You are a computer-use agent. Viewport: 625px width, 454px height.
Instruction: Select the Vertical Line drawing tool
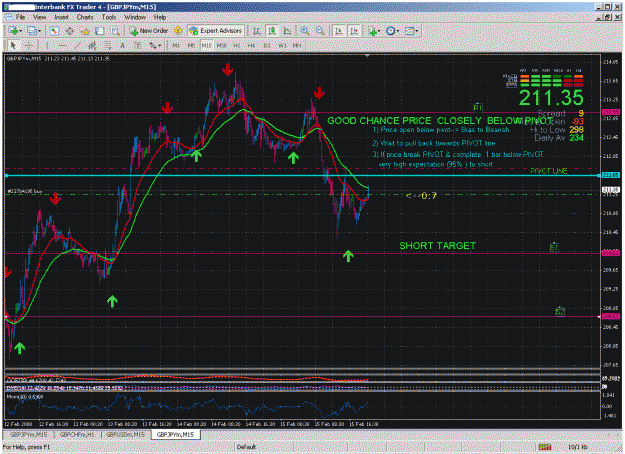click(x=47, y=45)
